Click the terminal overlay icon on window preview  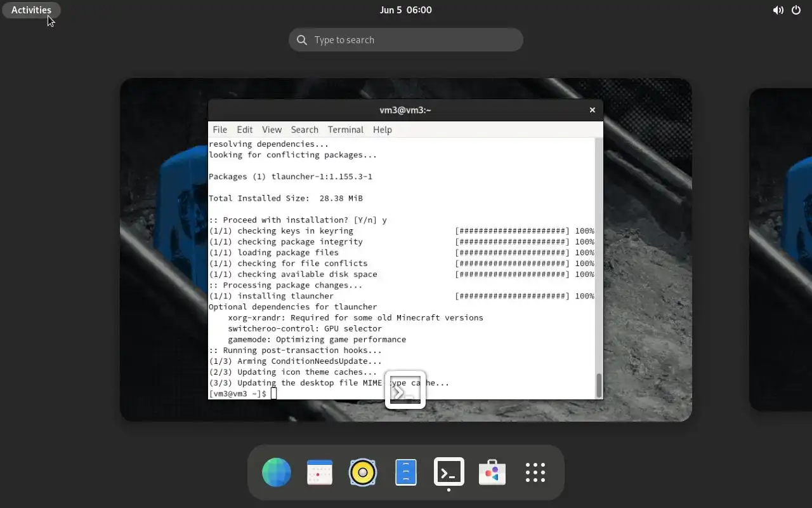(x=405, y=390)
